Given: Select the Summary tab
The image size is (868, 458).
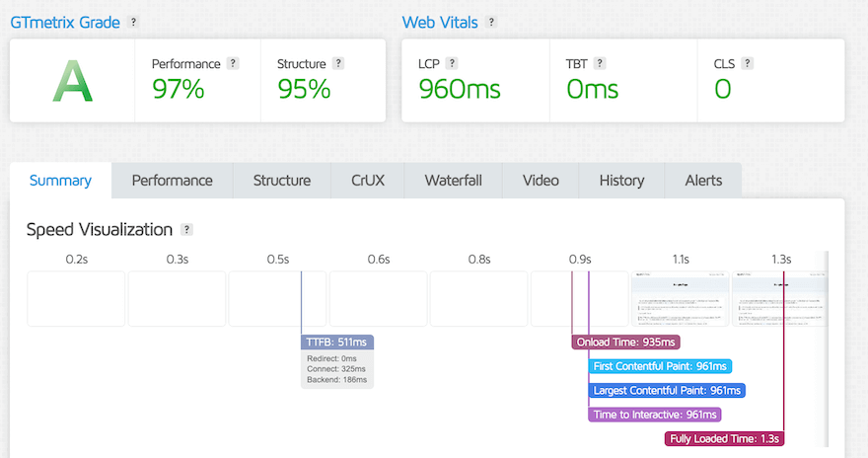Looking at the screenshot, I should pos(60,181).
